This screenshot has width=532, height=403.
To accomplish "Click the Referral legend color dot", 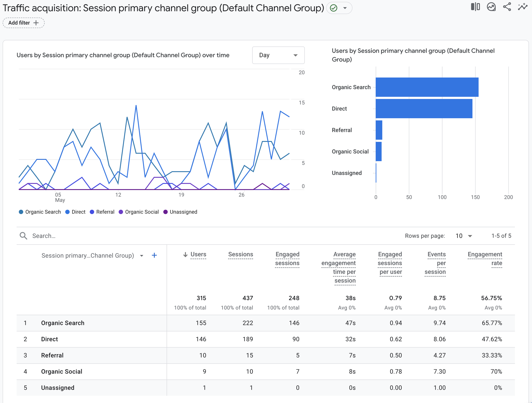I will (92, 212).
